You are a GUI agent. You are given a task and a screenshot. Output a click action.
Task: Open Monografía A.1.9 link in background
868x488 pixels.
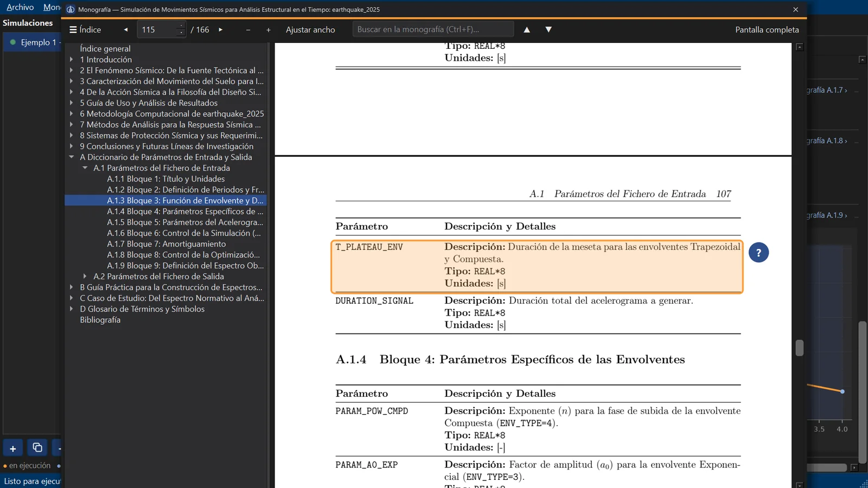click(827, 215)
